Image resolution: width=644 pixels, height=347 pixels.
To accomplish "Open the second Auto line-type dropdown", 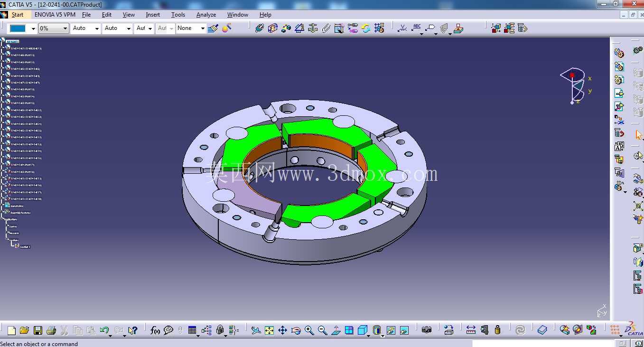I will point(129,28).
